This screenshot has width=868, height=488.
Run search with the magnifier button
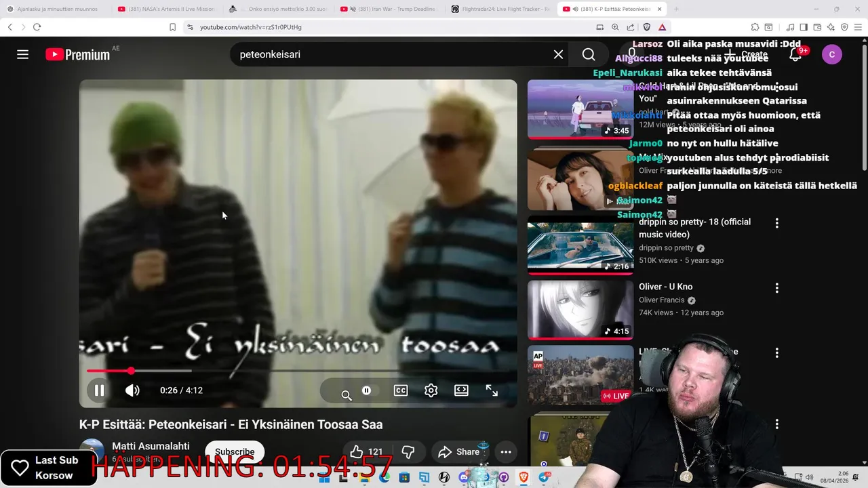pos(589,54)
